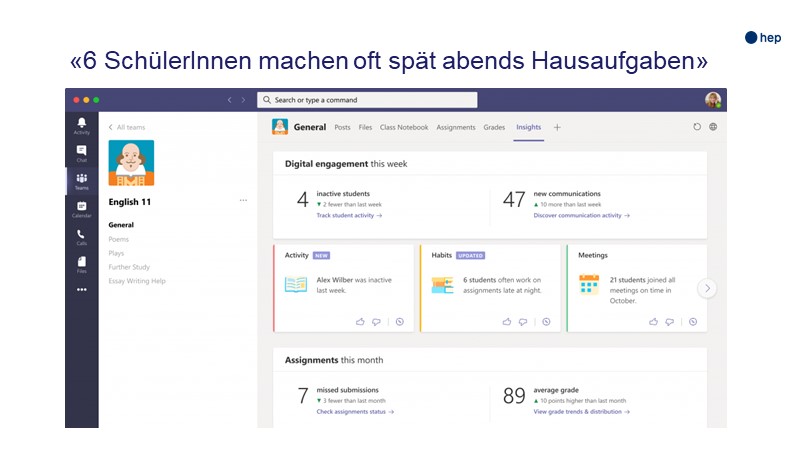This screenshot has width=800, height=450.
Task: Open English 11 more options ellipsis
Action: tap(243, 201)
